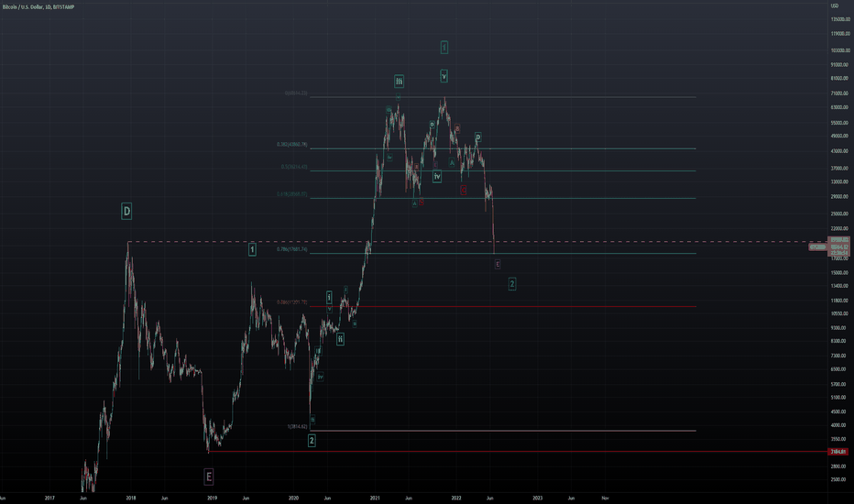This screenshot has width=854, height=504.
Task: Click the 2023 label on time axis
Action: pyautogui.click(x=538, y=498)
